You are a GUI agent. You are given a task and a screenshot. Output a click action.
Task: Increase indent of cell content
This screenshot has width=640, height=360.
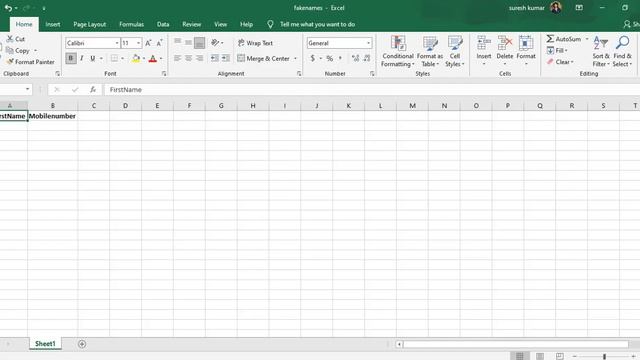pos(226,58)
